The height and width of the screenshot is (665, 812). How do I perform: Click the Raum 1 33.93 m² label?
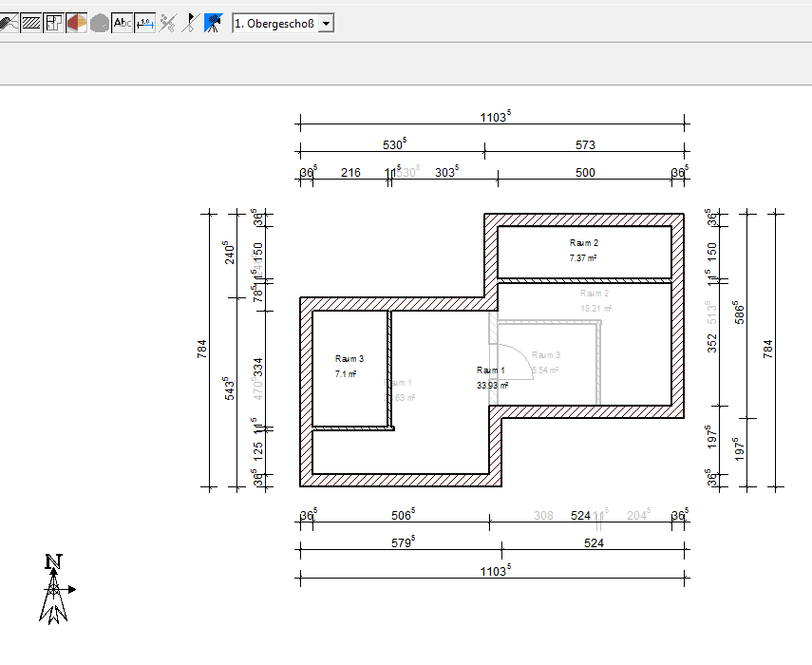pyautogui.click(x=491, y=377)
